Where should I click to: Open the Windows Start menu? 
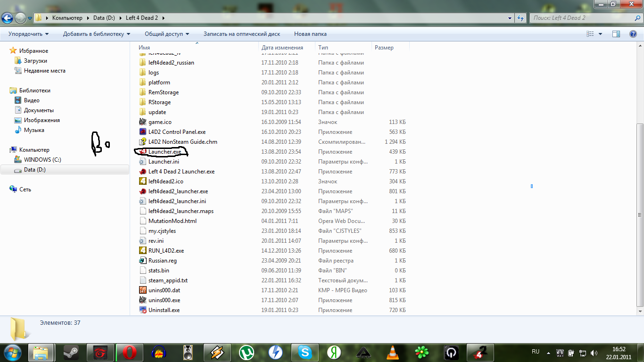(x=13, y=352)
